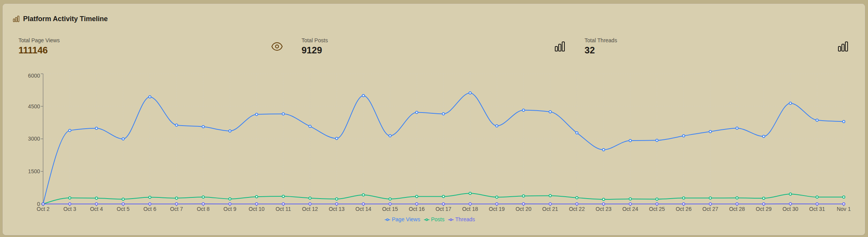Screen dimensions: 868x237
Task: Click the bar chart icon for Total Posts
Action: tap(560, 46)
